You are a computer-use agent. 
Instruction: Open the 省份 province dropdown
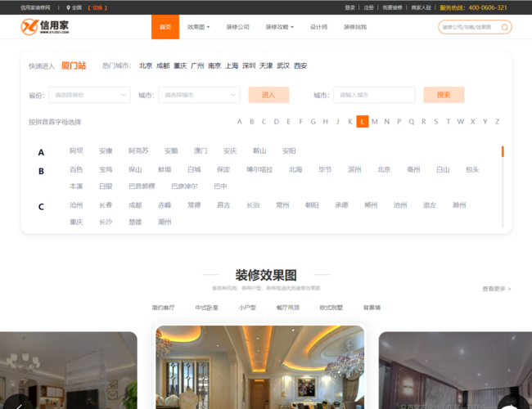tap(88, 95)
